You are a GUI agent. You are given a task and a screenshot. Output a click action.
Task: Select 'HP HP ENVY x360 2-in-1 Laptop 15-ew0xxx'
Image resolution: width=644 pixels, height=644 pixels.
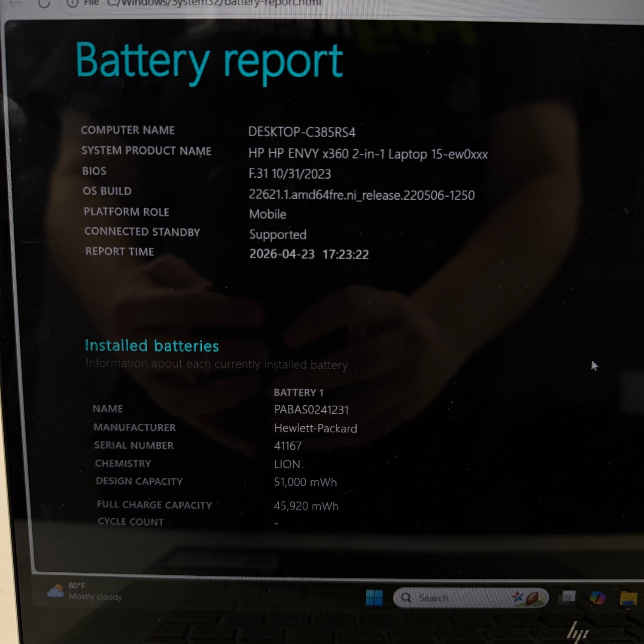point(368,154)
